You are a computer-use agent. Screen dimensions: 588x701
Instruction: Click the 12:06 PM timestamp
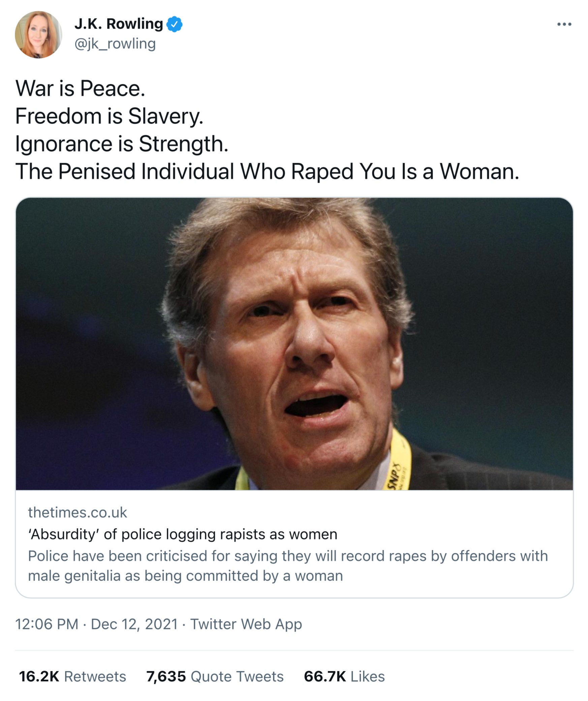(x=47, y=624)
